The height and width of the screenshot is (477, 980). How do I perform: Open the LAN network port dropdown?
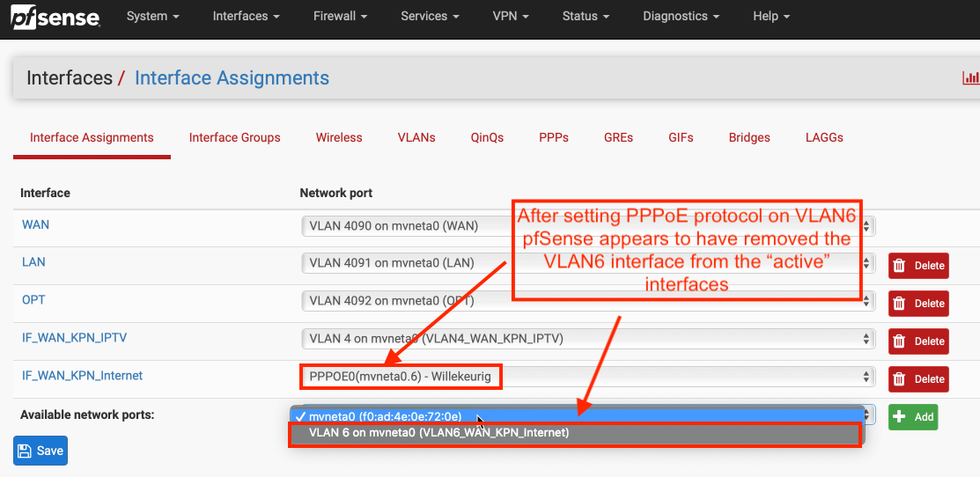coord(588,263)
